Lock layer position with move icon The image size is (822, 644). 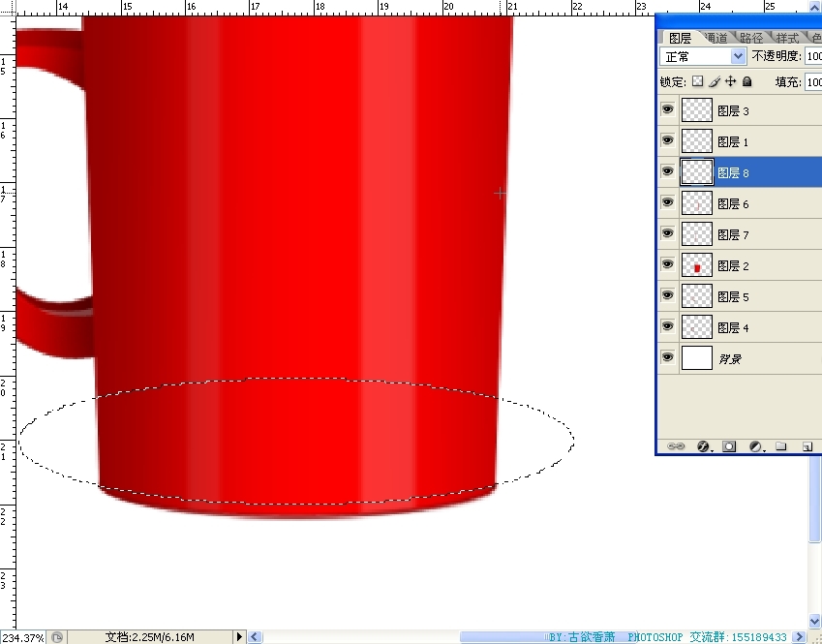(731, 82)
